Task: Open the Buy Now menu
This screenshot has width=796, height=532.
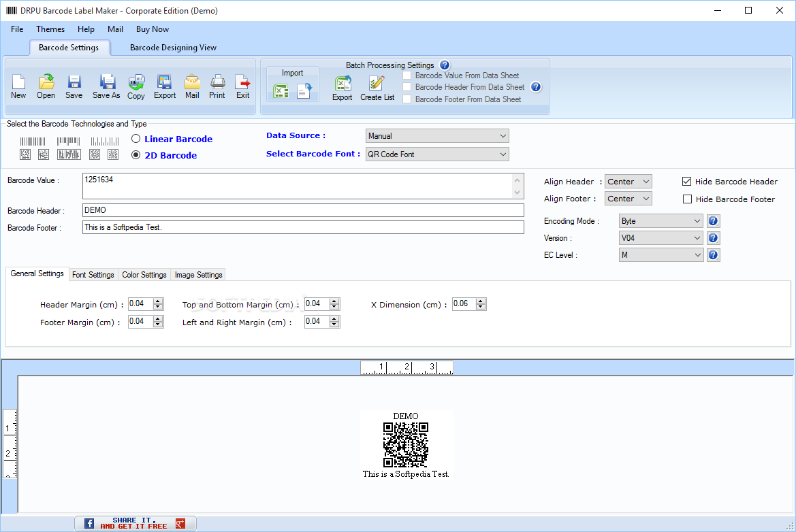Action: click(x=153, y=29)
